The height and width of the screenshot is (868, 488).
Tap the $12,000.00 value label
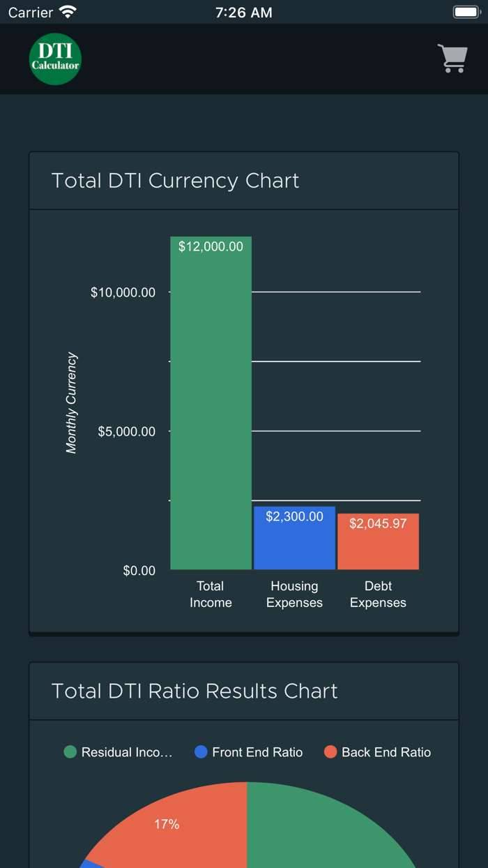click(x=211, y=246)
